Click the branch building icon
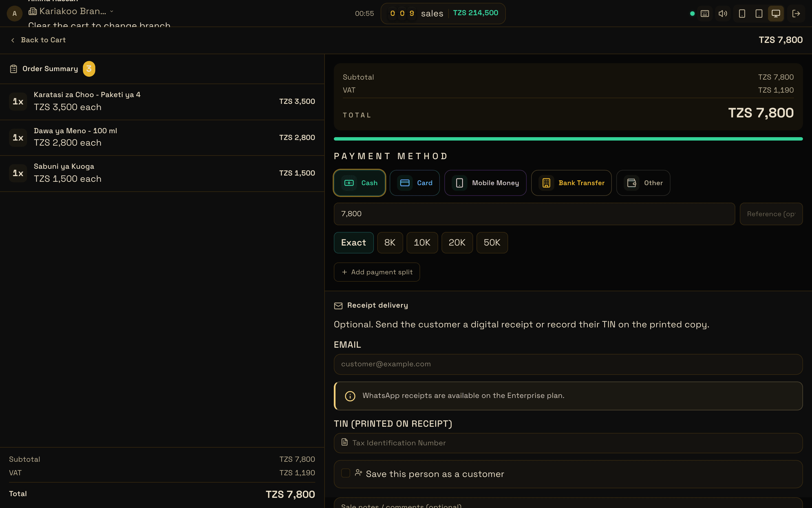The width and height of the screenshot is (812, 508). [32, 11]
